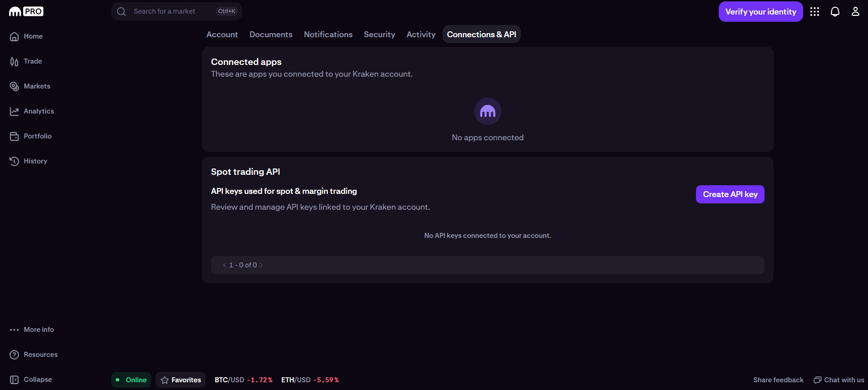Switch to the Activity tab
Screen dimensions: 868x390
click(x=421, y=35)
